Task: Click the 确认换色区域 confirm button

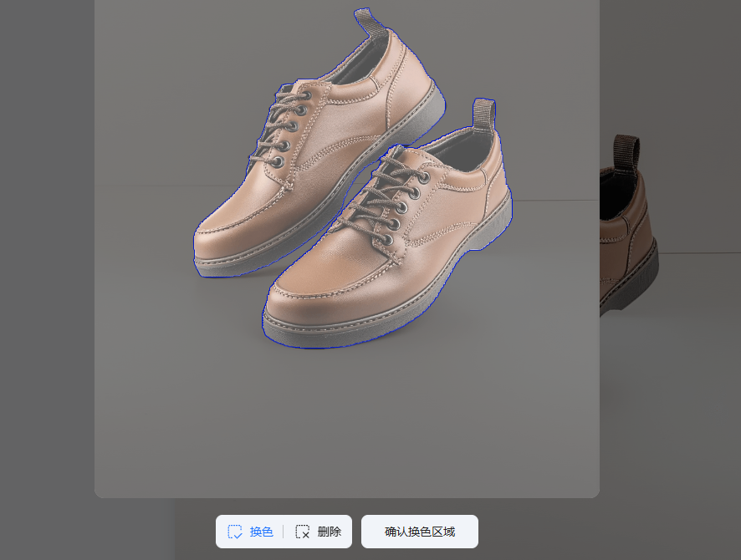Action: pyautogui.click(x=420, y=532)
